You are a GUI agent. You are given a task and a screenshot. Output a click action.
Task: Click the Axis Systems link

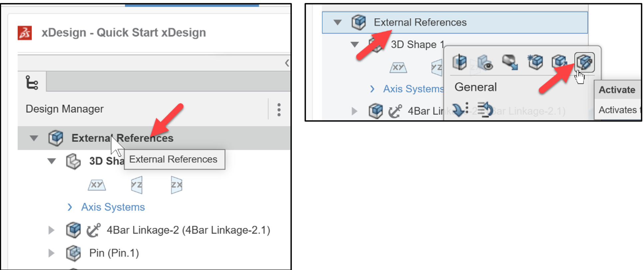click(112, 207)
